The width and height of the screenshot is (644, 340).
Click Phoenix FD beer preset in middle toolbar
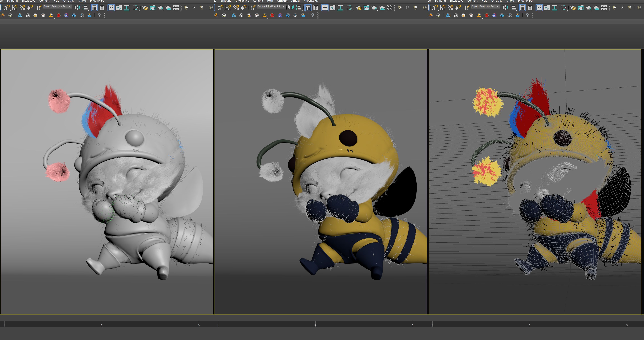tap(249, 15)
